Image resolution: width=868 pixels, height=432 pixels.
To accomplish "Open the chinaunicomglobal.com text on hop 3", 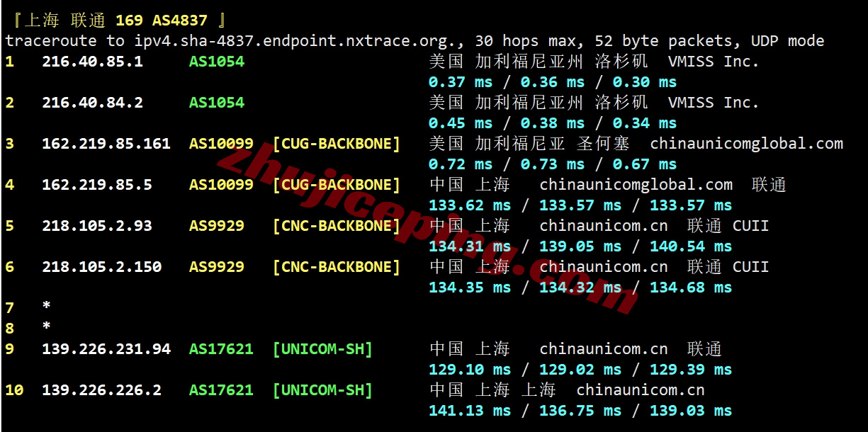I will (746, 144).
